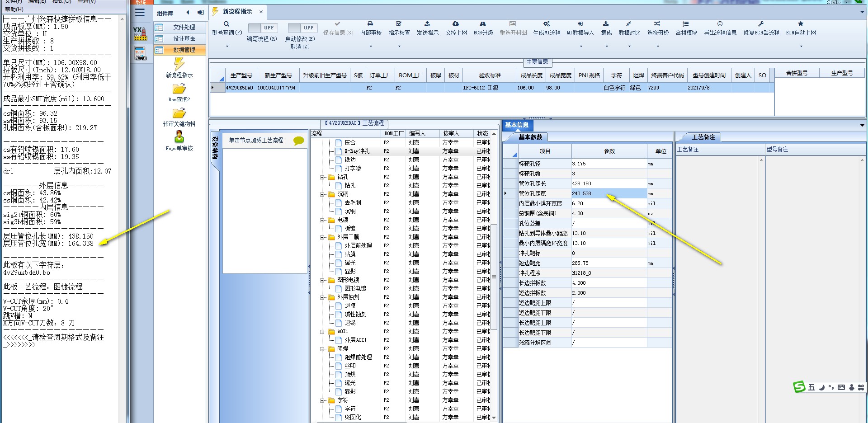This screenshot has width=868, height=423.
Task: Click the 内部审核 printer toolbar button
Action: coord(371,28)
